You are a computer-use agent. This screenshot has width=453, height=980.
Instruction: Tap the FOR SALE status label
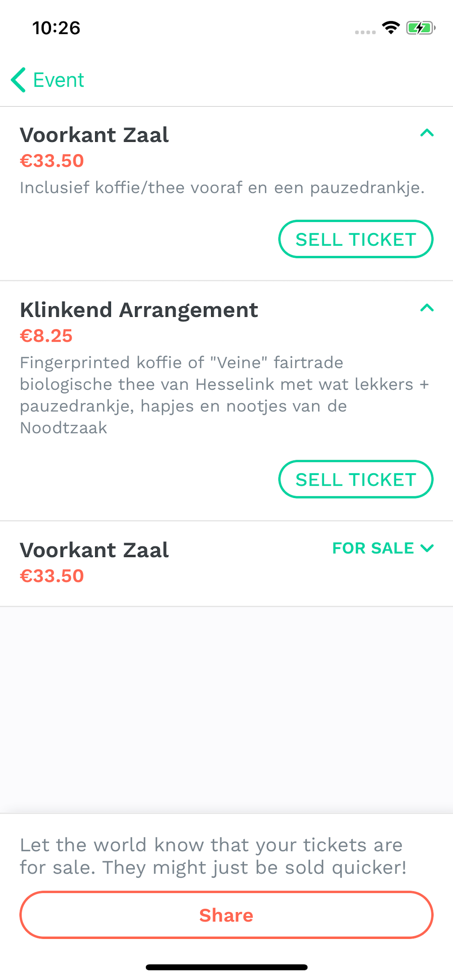(x=373, y=548)
